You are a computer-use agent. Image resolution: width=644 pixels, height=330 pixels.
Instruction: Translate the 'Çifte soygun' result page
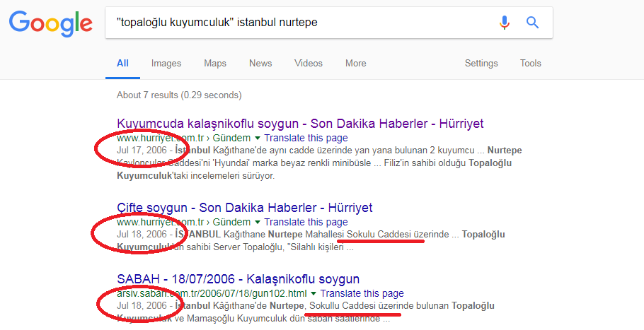(x=306, y=222)
